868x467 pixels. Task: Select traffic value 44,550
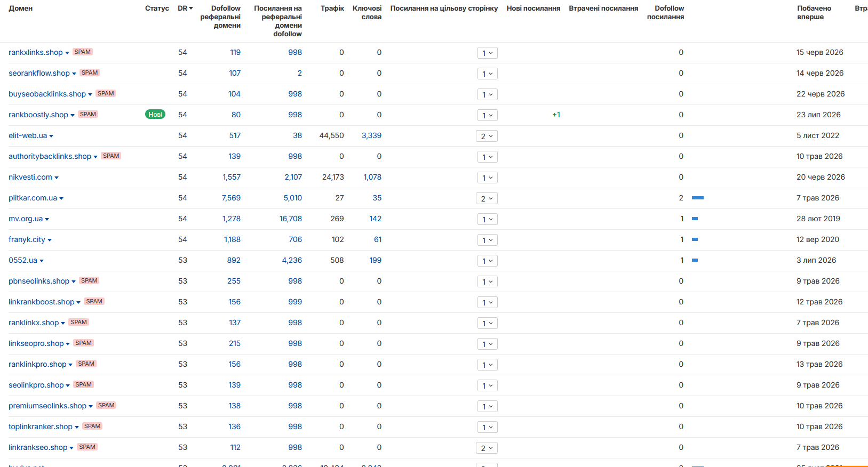(x=331, y=135)
